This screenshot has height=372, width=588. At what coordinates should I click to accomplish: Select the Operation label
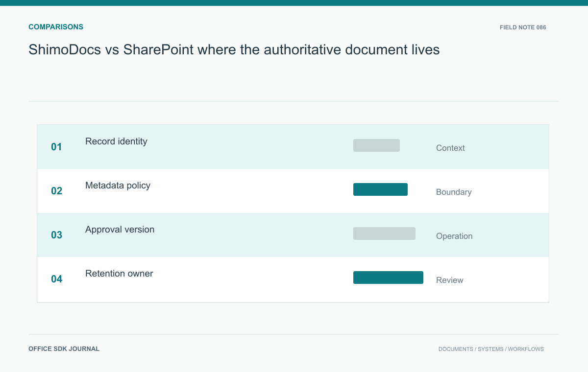click(x=454, y=236)
